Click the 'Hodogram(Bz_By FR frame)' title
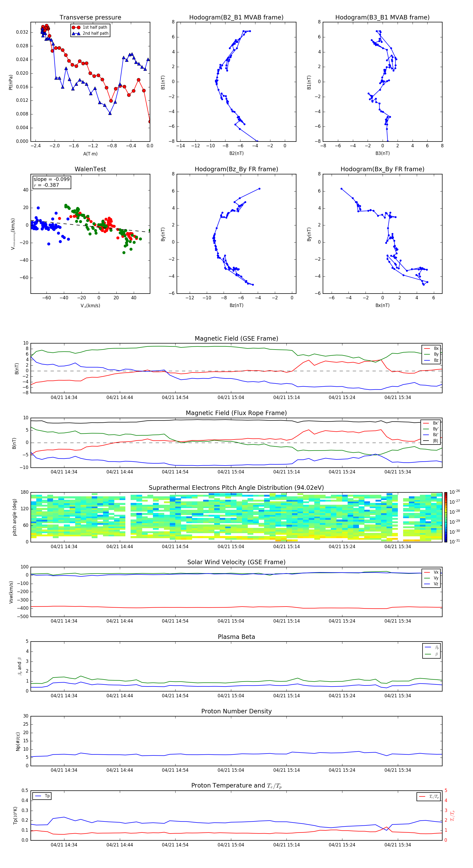473x868 pixels. (x=236, y=169)
